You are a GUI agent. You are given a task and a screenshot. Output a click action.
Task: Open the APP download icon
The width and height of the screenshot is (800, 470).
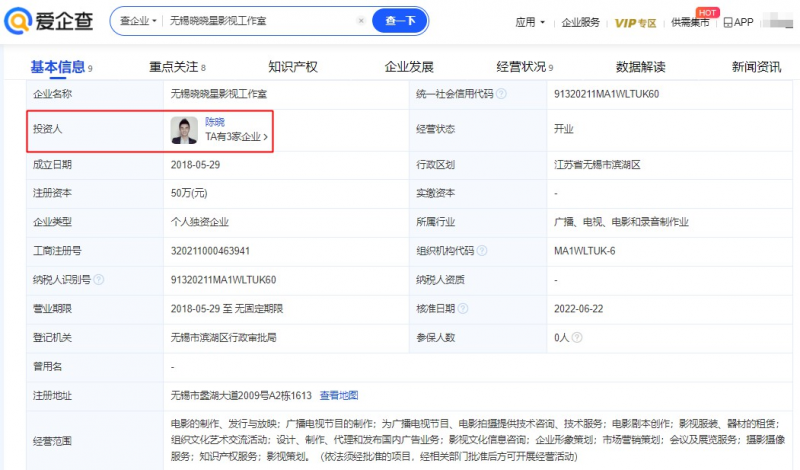pos(738,22)
